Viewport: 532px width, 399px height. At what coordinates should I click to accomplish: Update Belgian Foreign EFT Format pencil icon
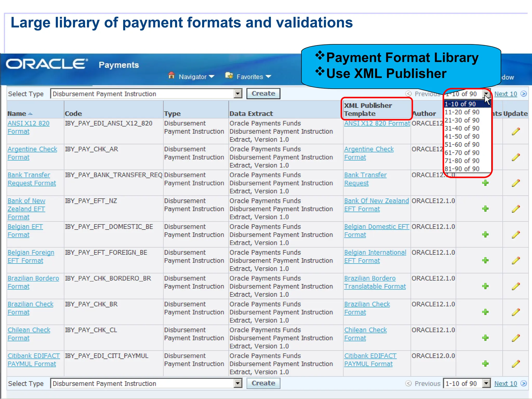pos(516,261)
